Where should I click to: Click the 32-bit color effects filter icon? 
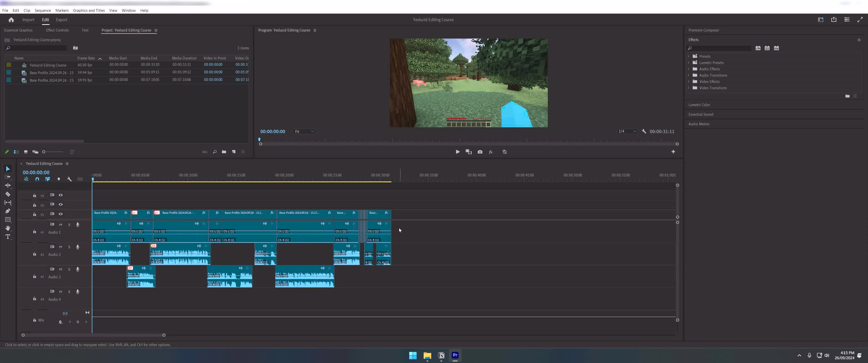click(767, 48)
